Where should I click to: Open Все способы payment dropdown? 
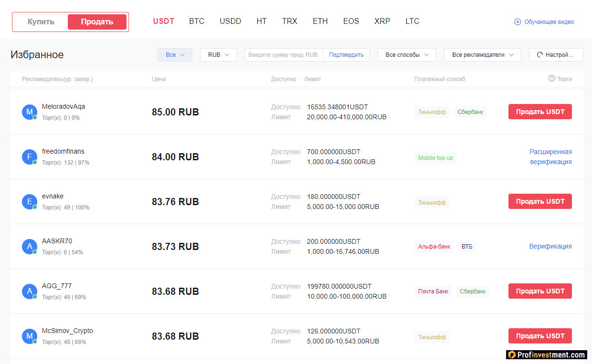pyautogui.click(x=407, y=55)
